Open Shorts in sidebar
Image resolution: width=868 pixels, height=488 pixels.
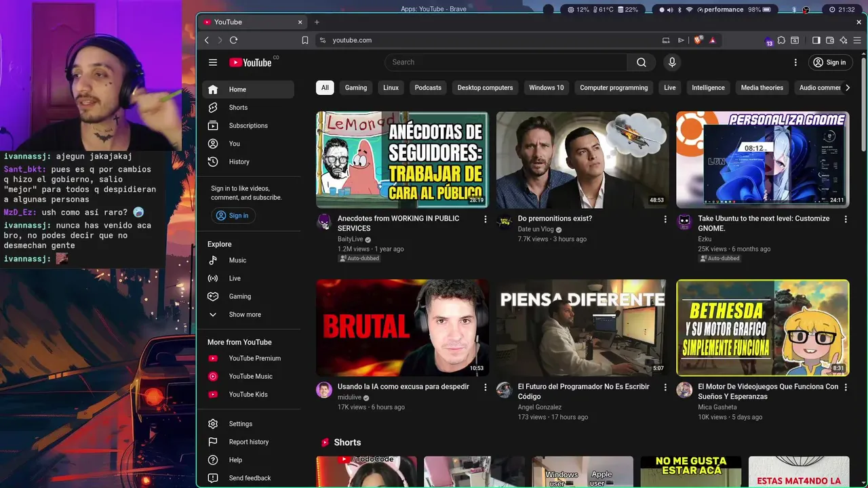[248, 107]
